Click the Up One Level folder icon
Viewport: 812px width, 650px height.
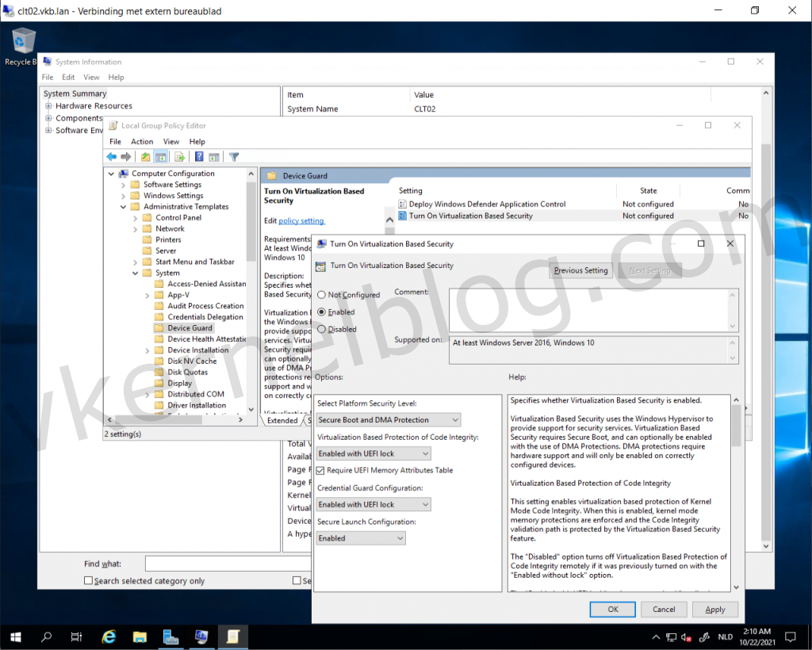point(145,156)
